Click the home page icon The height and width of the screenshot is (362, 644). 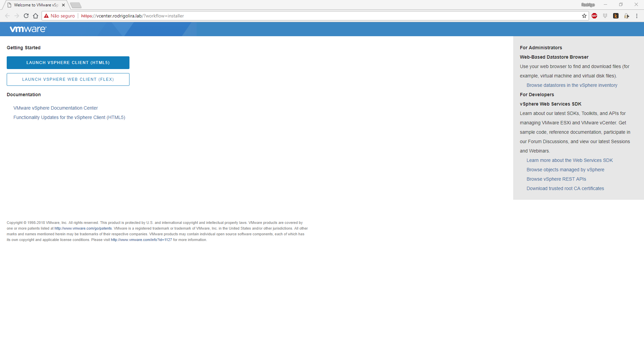(36, 16)
